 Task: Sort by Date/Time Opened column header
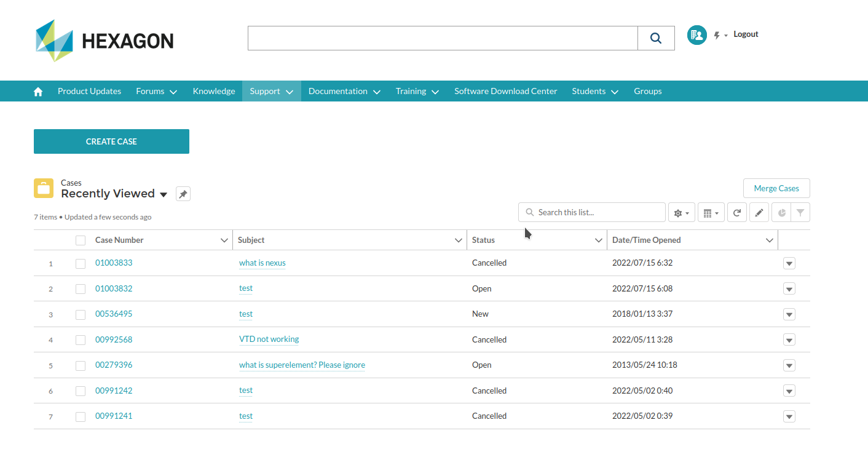click(x=647, y=240)
